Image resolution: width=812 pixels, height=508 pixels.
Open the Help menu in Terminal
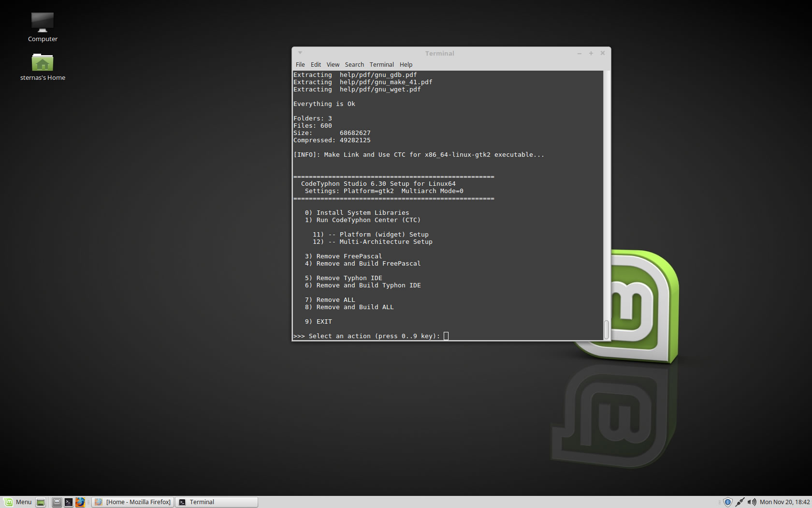pos(406,64)
